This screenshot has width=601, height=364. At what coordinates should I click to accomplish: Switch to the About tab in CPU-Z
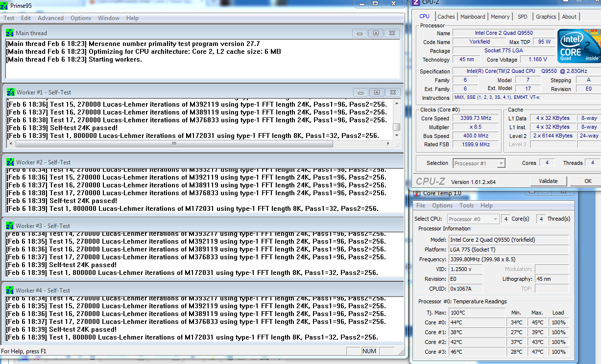pos(569,17)
